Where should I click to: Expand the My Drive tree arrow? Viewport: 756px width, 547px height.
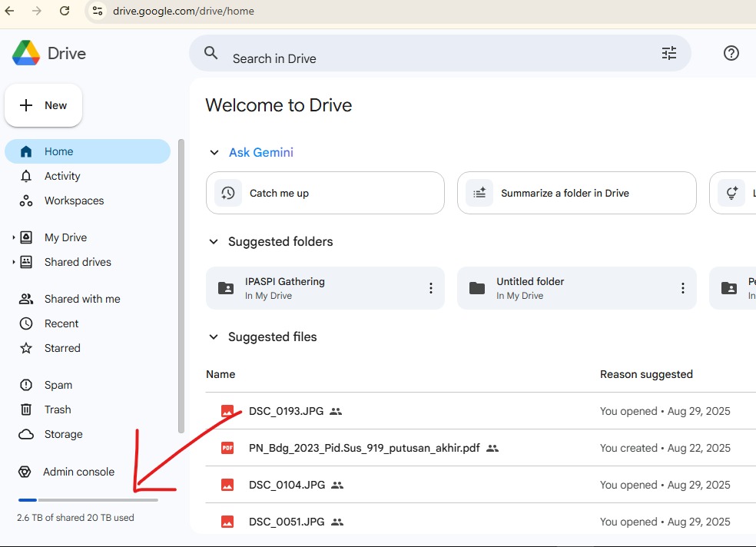pyautogui.click(x=14, y=238)
